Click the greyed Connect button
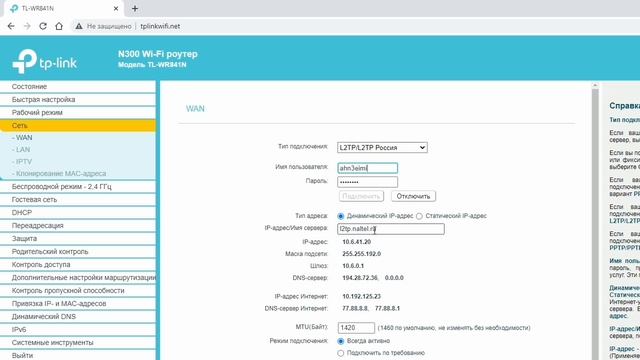The height and width of the screenshot is (360, 640). (x=361, y=196)
